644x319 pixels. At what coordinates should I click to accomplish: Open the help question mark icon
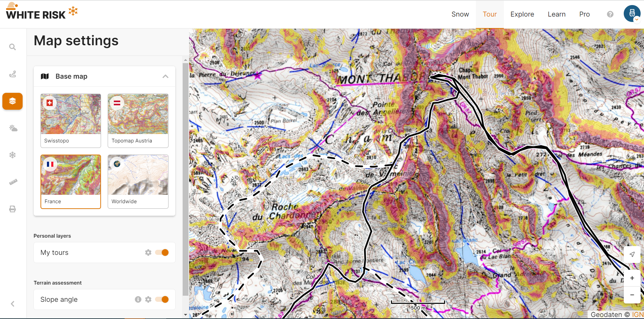610,14
